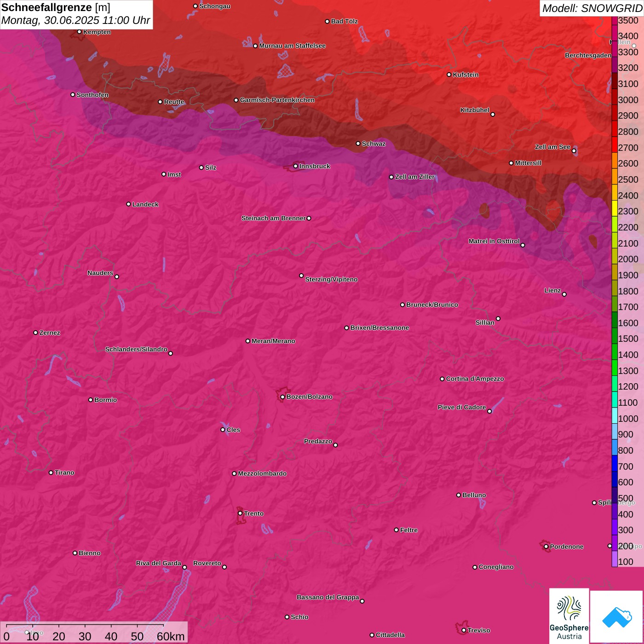Click the Cles city marker dot
This screenshot has width=644, height=644.
tap(223, 430)
